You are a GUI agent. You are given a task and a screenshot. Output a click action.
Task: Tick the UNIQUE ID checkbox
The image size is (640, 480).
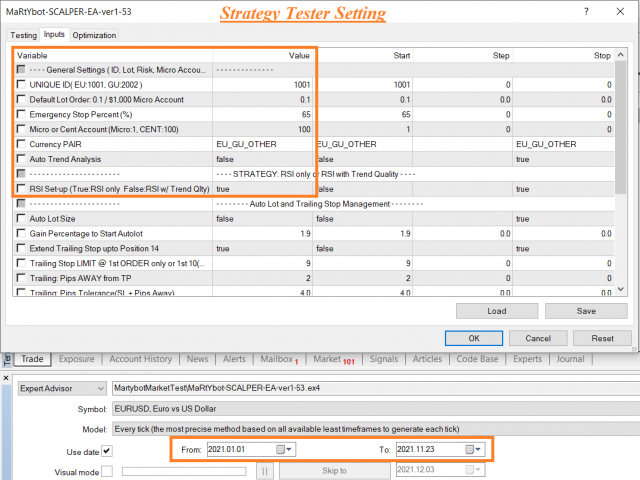(x=21, y=84)
